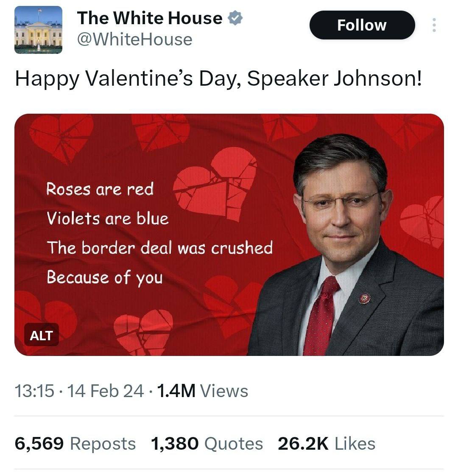Click the "The border deal was crushed" line
The height and width of the screenshot is (476, 458).
(x=159, y=247)
